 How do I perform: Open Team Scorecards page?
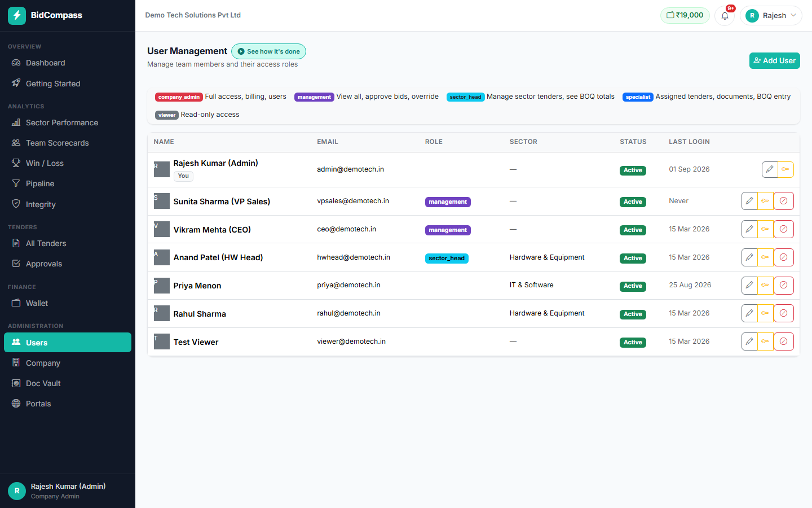[68, 143]
